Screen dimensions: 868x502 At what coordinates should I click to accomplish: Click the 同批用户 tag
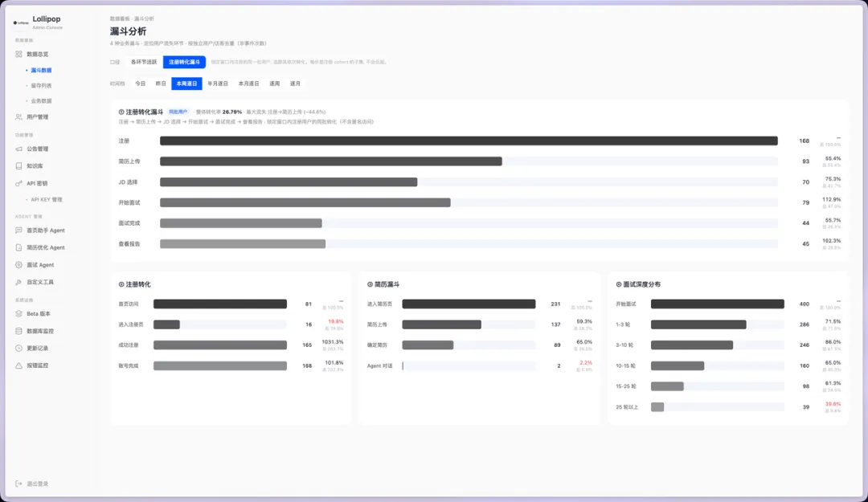point(178,112)
